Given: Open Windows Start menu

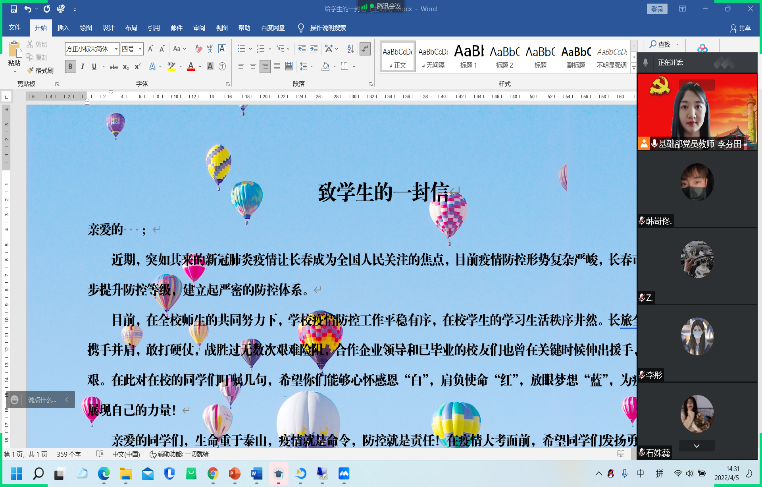Looking at the screenshot, I should click(x=16, y=473).
